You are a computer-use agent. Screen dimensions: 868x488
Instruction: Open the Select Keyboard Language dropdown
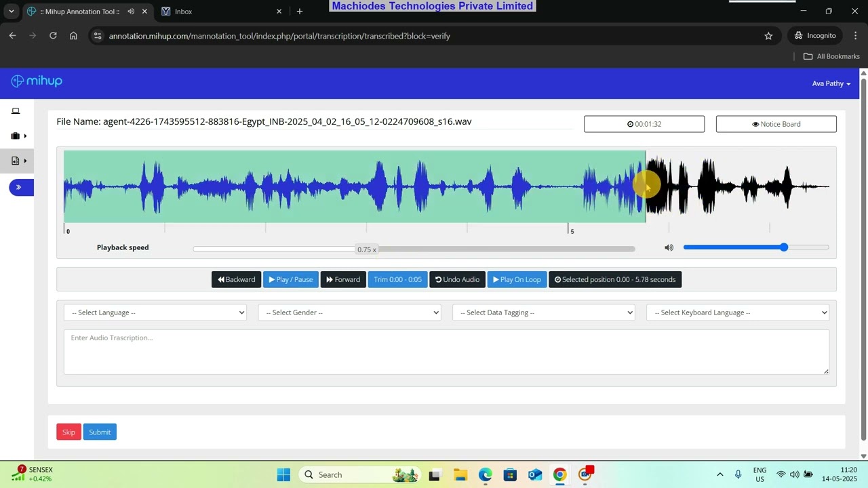pyautogui.click(x=738, y=312)
